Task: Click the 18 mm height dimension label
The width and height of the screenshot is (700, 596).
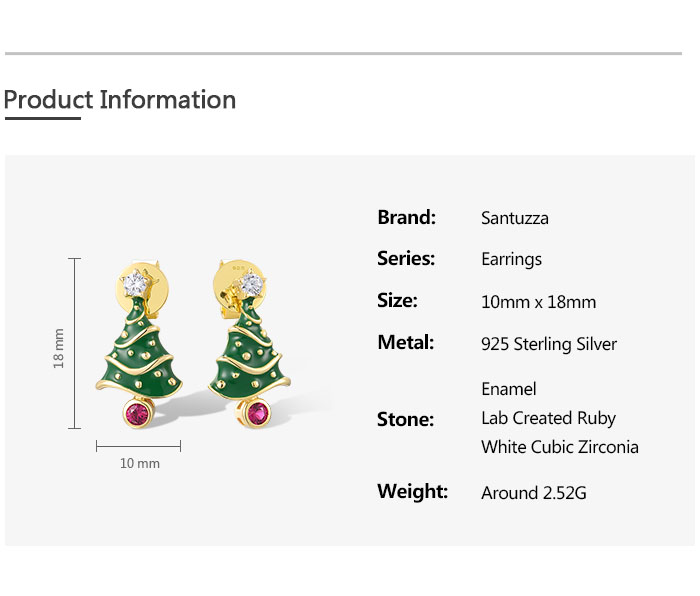Action: [59, 347]
